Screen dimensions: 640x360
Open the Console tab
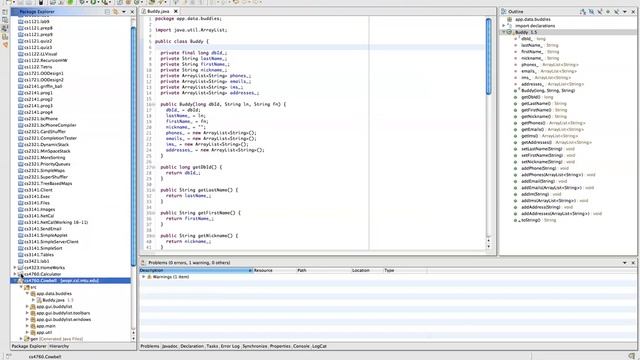[301, 346]
